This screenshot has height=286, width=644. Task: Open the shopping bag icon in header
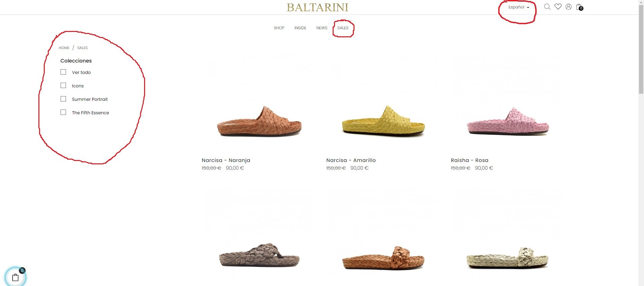pyautogui.click(x=579, y=7)
